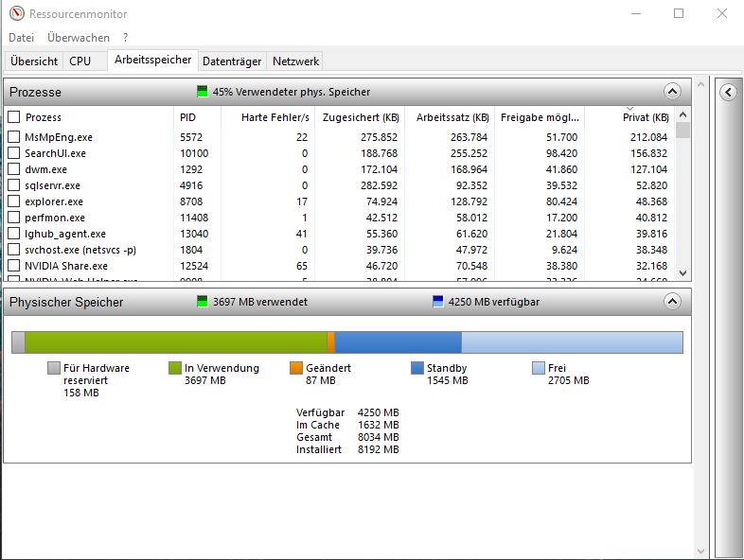
Task: Open the Datei menu
Action: coord(22,38)
